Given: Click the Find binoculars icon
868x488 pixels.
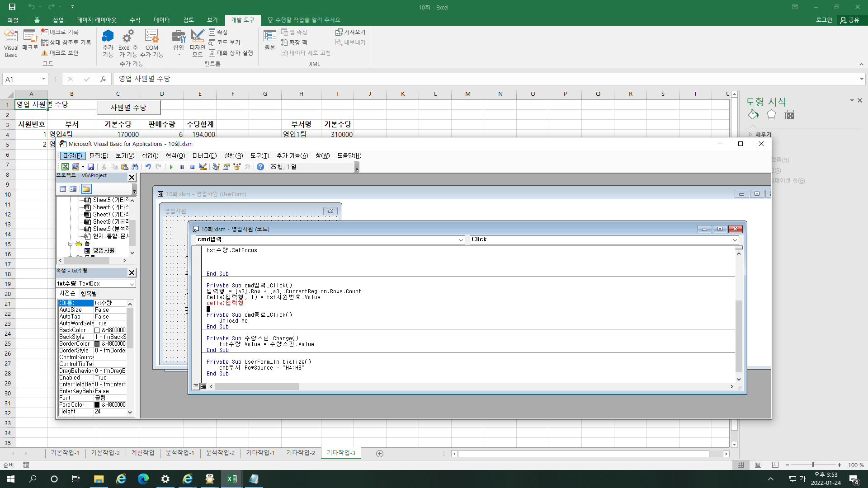Looking at the screenshot, I should (x=135, y=167).
